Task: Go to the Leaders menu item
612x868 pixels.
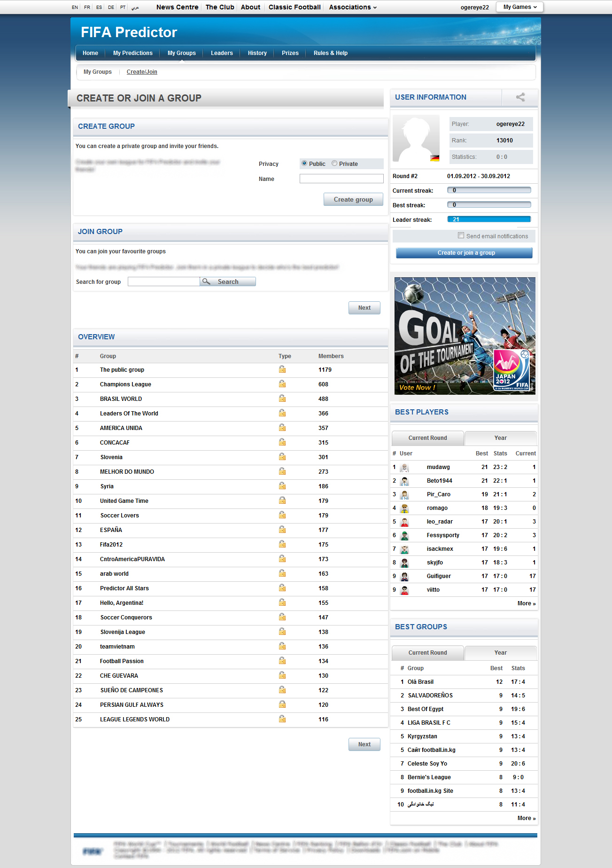Action: click(222, 53)
